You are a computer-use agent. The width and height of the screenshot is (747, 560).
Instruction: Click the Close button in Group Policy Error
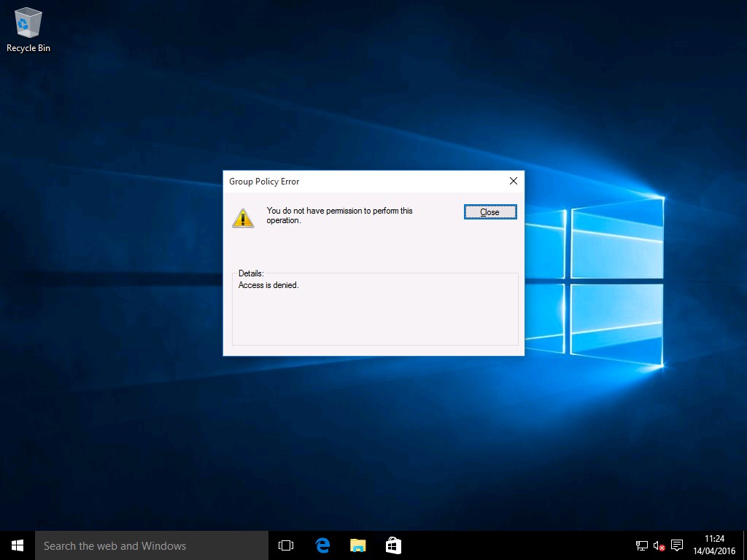490,212
